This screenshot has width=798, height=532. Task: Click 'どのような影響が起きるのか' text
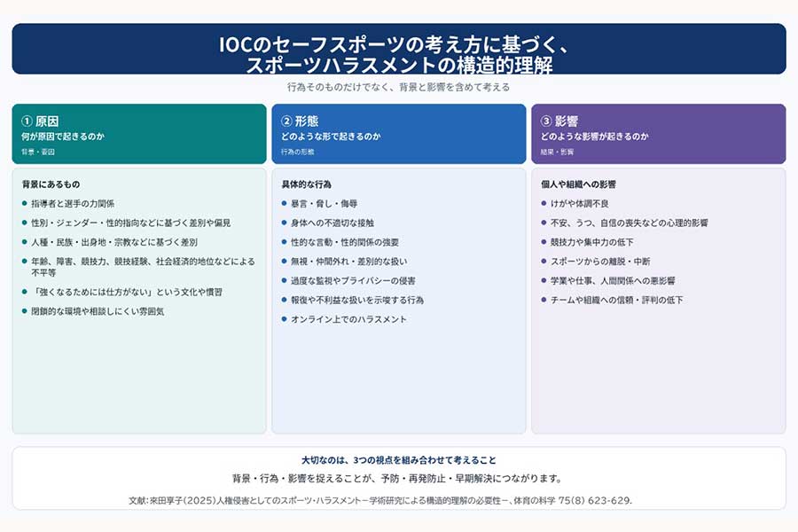pos(594,137)
